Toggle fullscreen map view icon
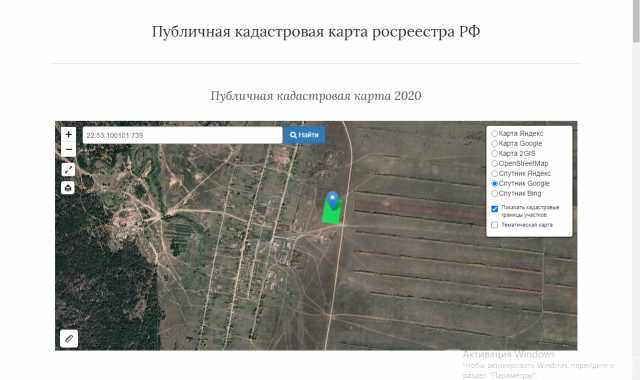 [68, 169]
